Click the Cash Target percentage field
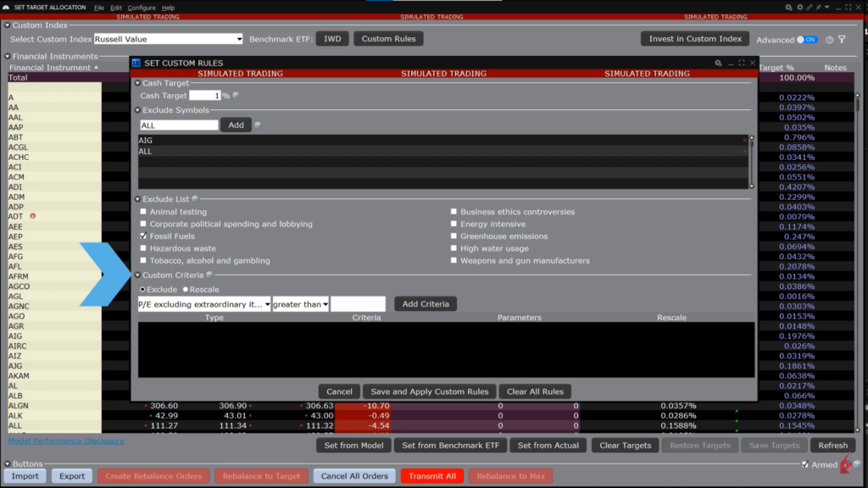 (204, 96)
